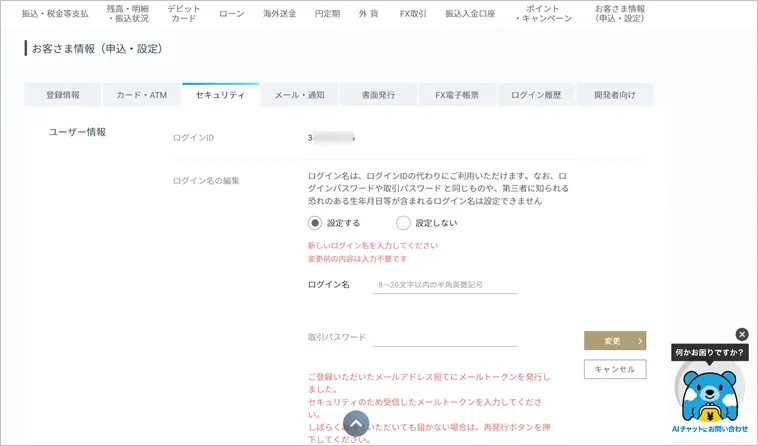Click the 取引パスワード input field
This screenshot has width=758, height=446.
tap(444, 337)
